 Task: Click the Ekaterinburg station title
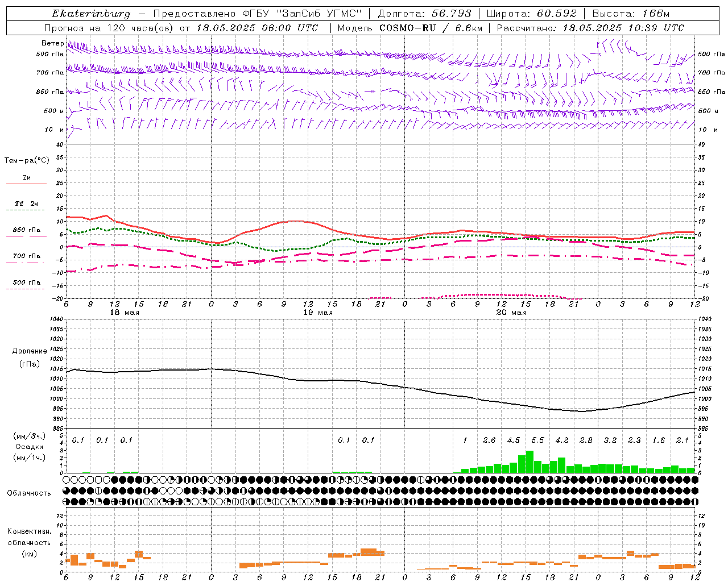point(91,14)
